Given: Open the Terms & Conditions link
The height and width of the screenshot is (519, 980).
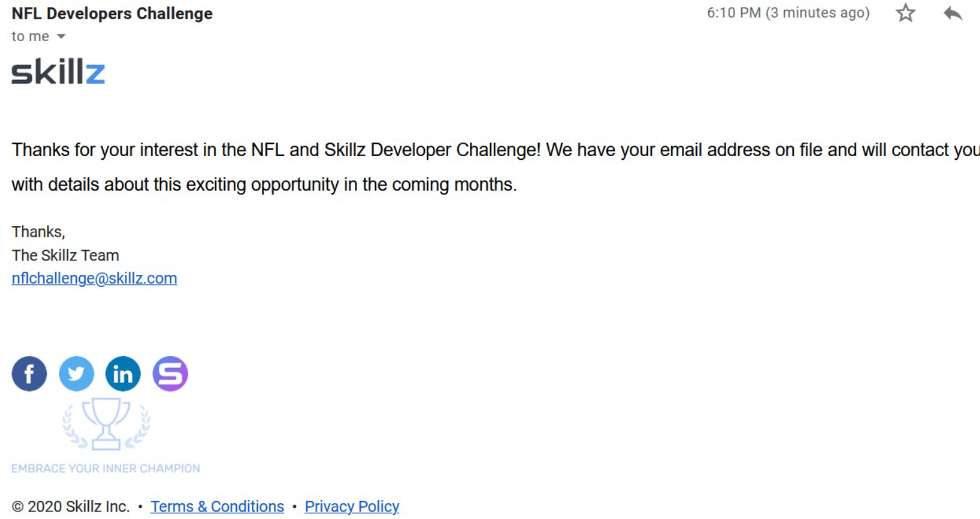Looking at the screenshot, I should 217,507.
